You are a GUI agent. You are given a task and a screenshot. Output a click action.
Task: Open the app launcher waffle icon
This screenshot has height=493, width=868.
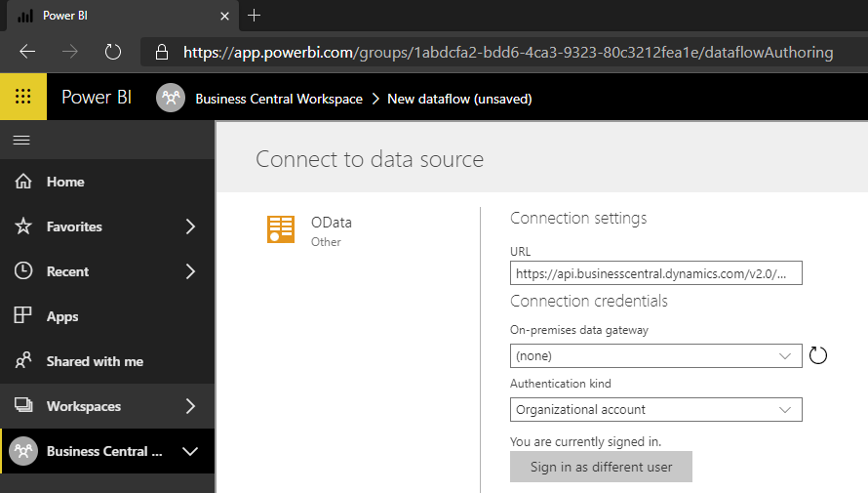point(23,97)
